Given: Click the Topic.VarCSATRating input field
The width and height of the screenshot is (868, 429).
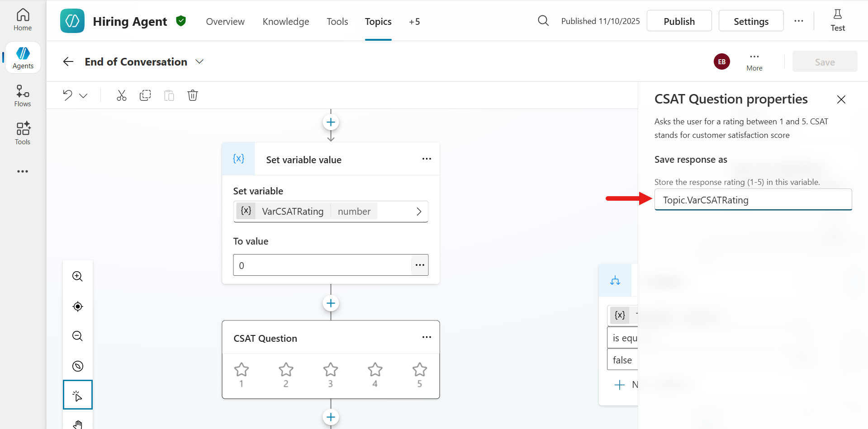Looking at the screenshot, I should point(753,200).
